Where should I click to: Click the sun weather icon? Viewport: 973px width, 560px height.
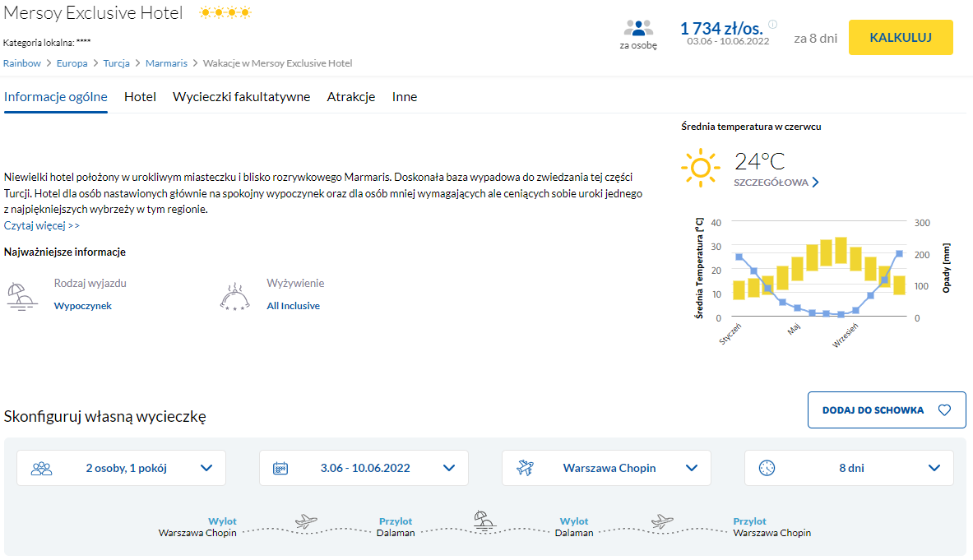700,168
